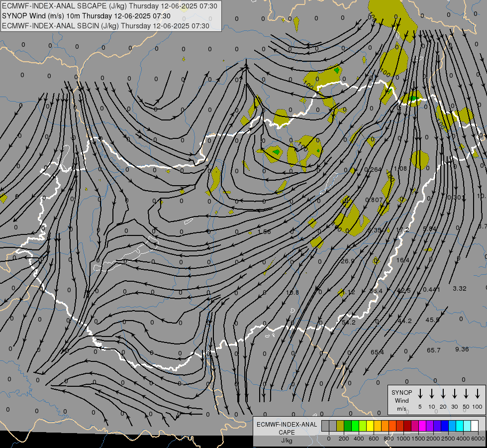This screenshot has height=448, width=487.
Task: Click the ECMWF-INDEX-ANAL CAPE legend label
Action: (287, 428)
